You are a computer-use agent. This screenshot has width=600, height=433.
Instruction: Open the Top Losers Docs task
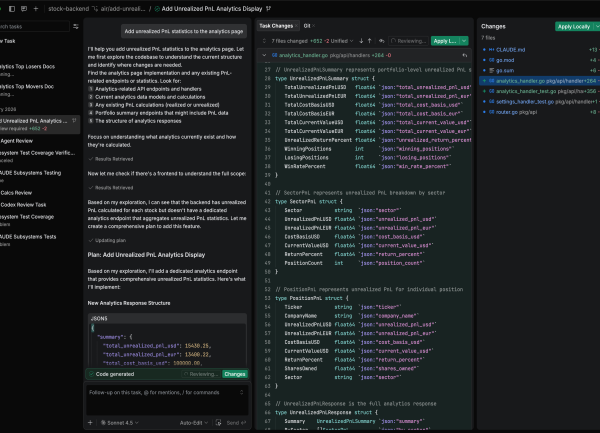point(40,70)
